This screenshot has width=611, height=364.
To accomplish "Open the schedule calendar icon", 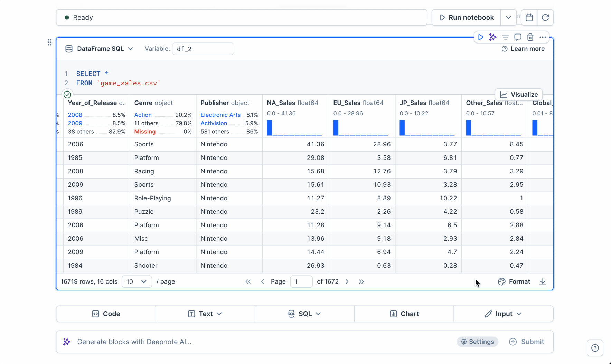I will point(529,18).
